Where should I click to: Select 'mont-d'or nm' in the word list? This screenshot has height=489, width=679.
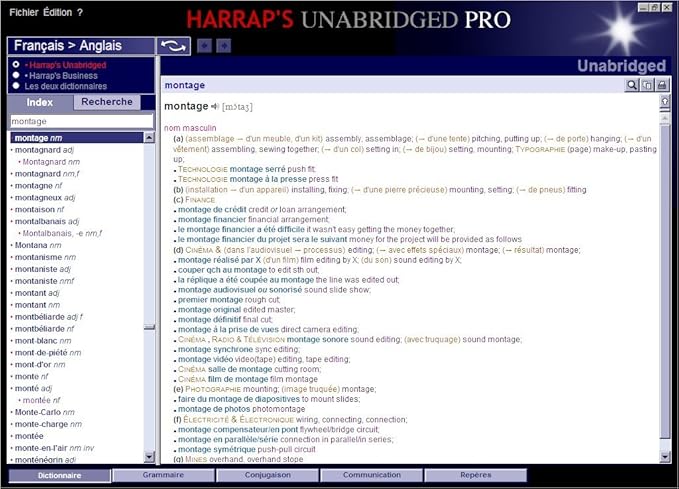(40, 364)
